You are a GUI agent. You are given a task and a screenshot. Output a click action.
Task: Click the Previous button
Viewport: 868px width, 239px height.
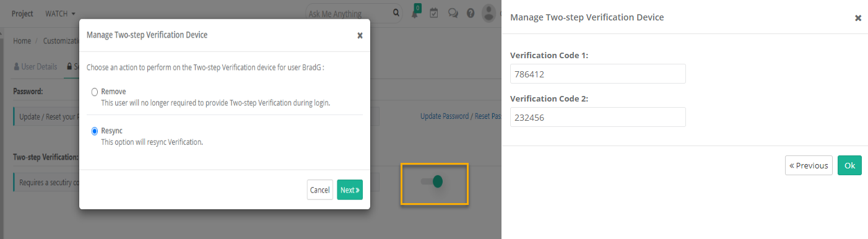click(809, 165)
